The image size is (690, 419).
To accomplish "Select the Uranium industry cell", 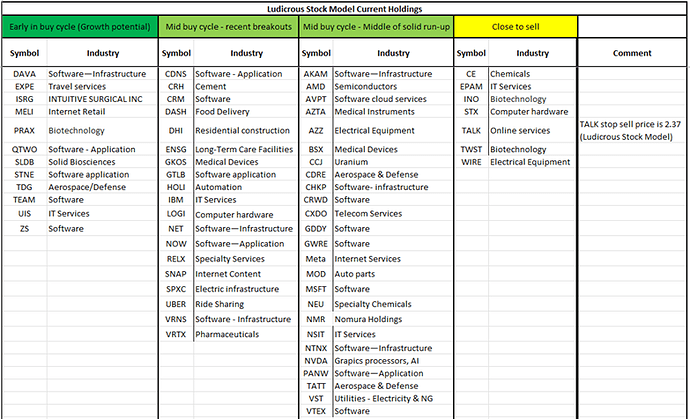I will tap(352, 162).
